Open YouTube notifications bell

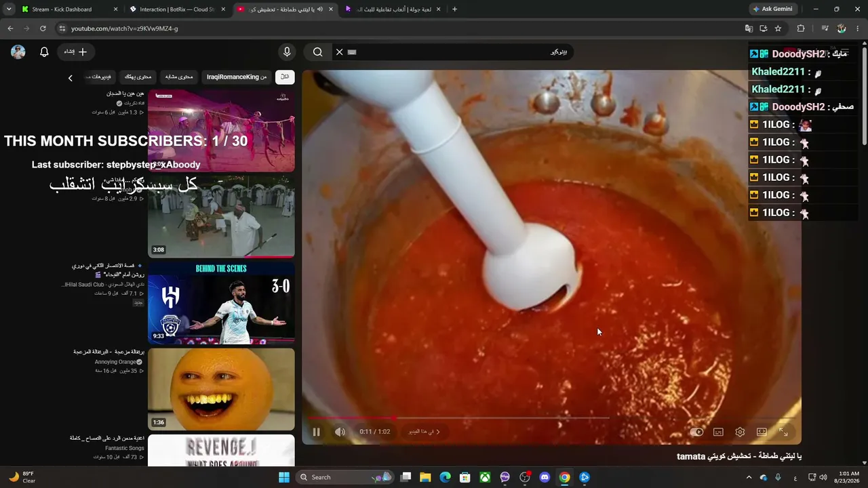pos(44,52)
